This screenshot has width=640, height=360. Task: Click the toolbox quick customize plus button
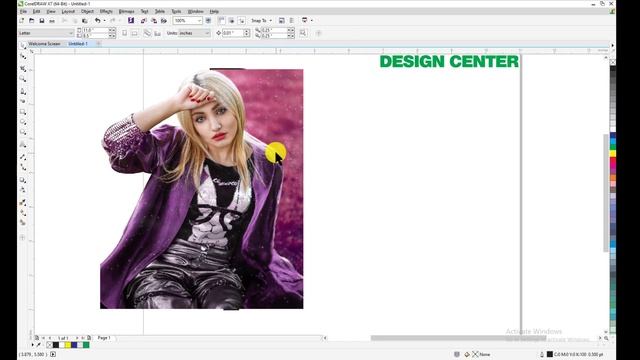tap(23, 238)
